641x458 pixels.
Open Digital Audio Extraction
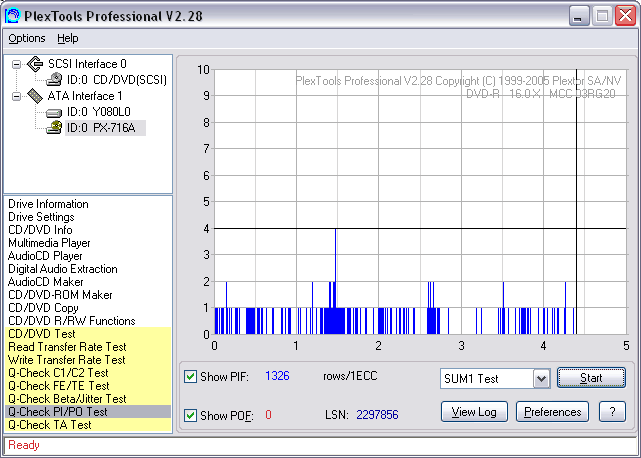pyautogui.click(x=63, y=269)
